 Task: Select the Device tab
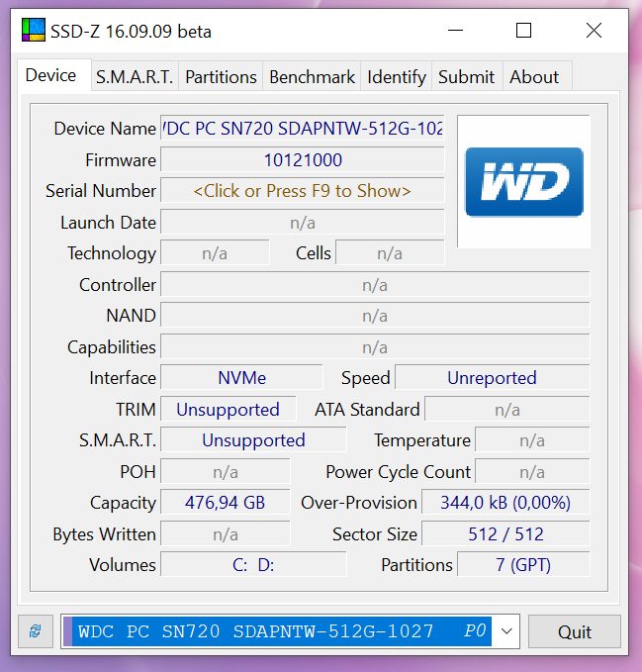pos(50,75)
